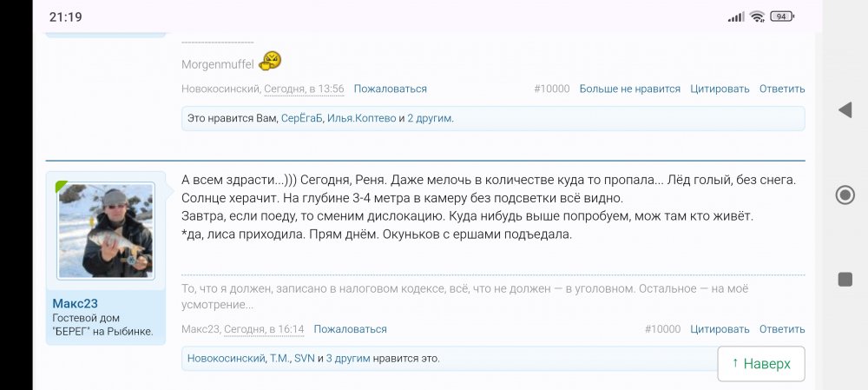Open Макс23 user profile name link

coord(75,303)
